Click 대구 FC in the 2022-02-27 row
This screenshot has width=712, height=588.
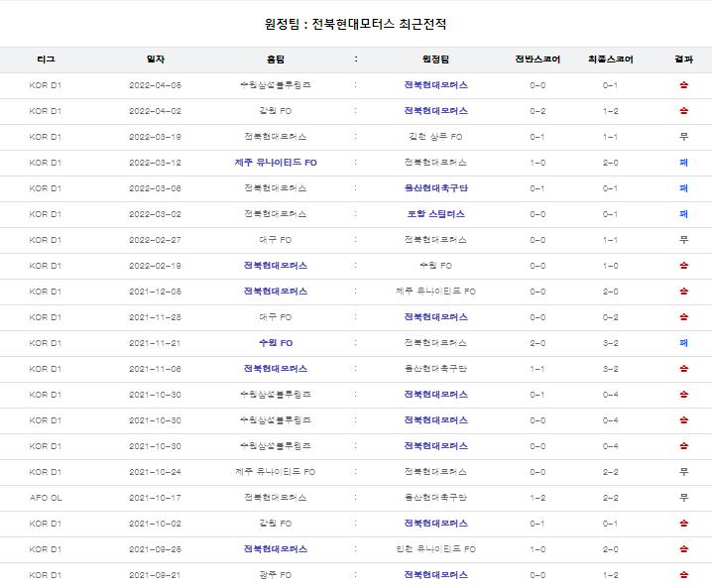276,240
